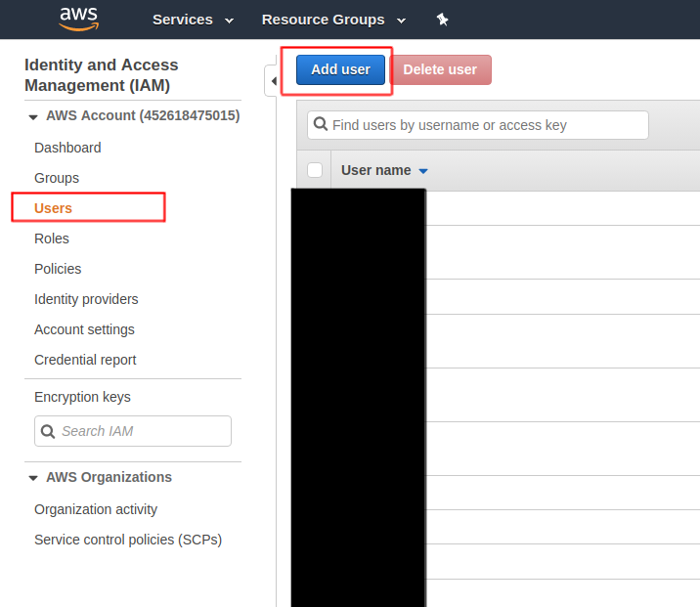
Task: Select Roles in the IAM navigation
Action: 52,238
